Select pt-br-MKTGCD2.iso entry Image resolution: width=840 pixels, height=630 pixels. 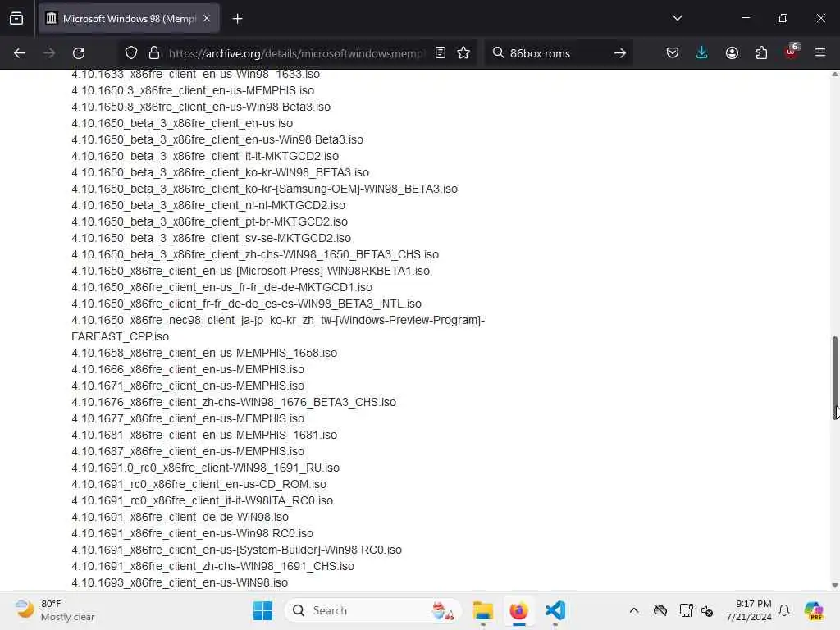209,221
